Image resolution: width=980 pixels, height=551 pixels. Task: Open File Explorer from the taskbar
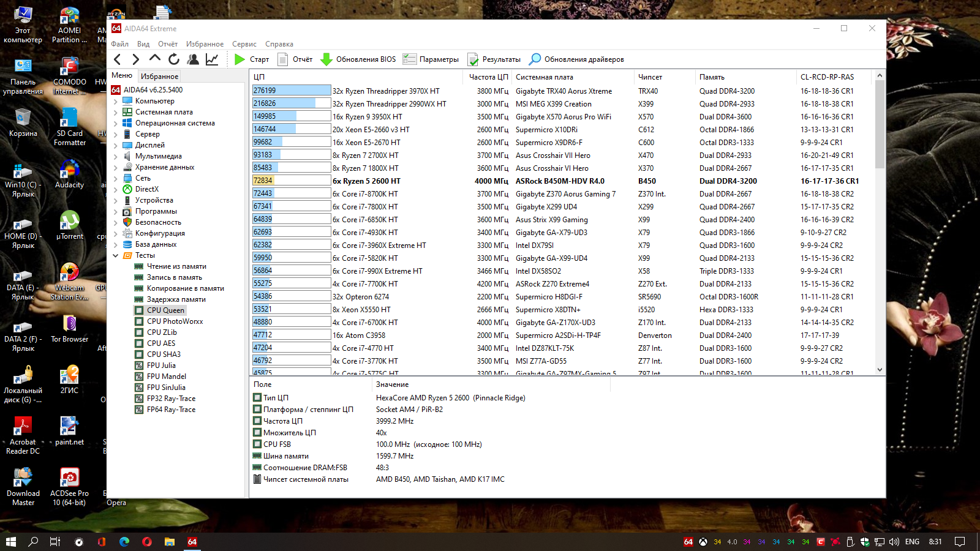(x=170, y=542)
